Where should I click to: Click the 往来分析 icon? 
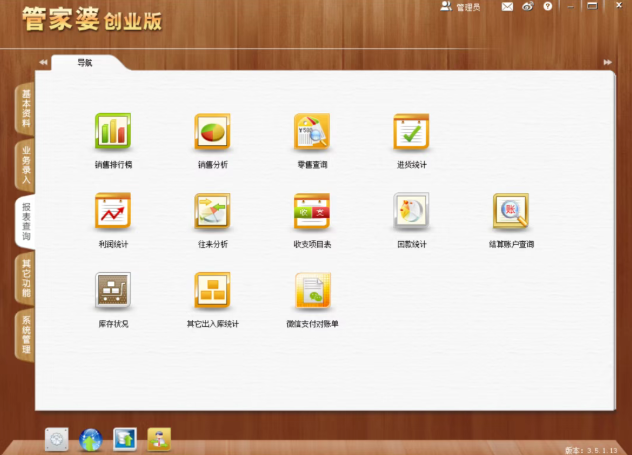pos(212,212)
